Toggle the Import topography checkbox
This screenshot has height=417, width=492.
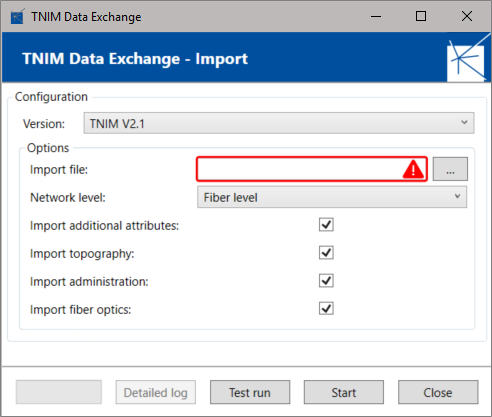(326, 253)
